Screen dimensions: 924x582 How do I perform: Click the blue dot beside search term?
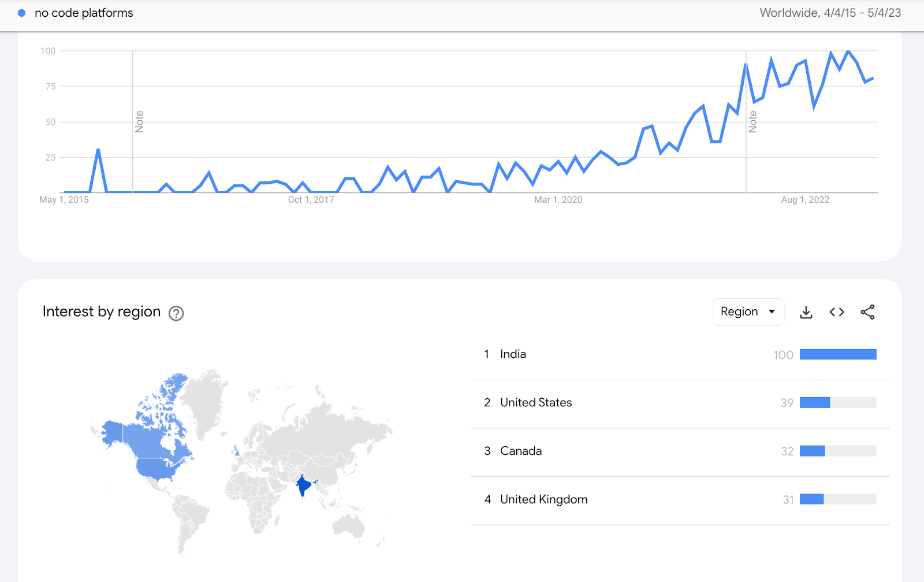[x=21, y=13]
